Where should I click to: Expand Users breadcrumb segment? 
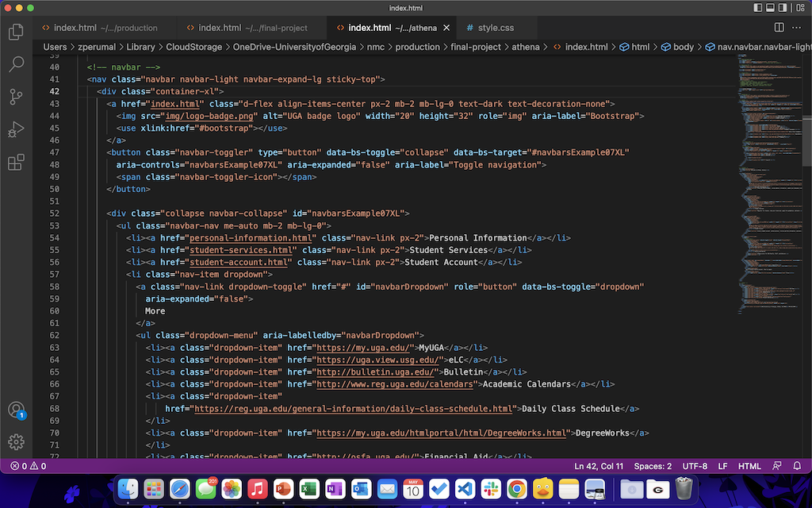point(55,47)
